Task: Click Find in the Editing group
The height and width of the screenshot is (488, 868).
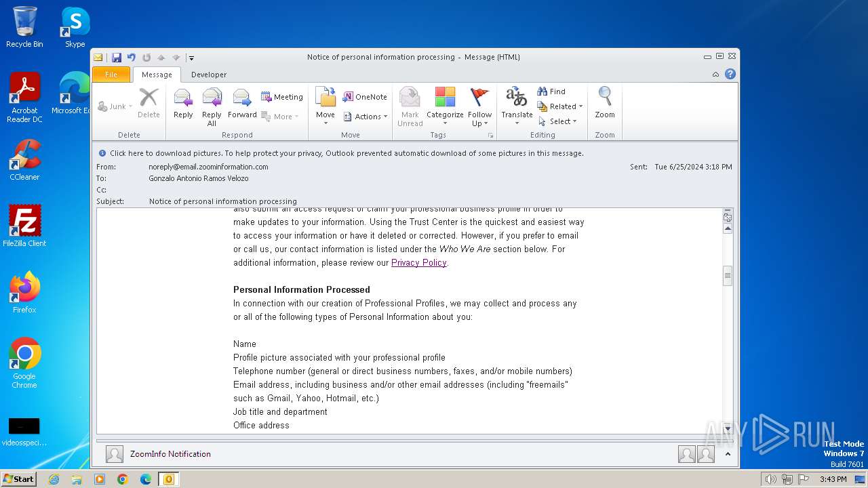Action: click(x=551, y=91)
